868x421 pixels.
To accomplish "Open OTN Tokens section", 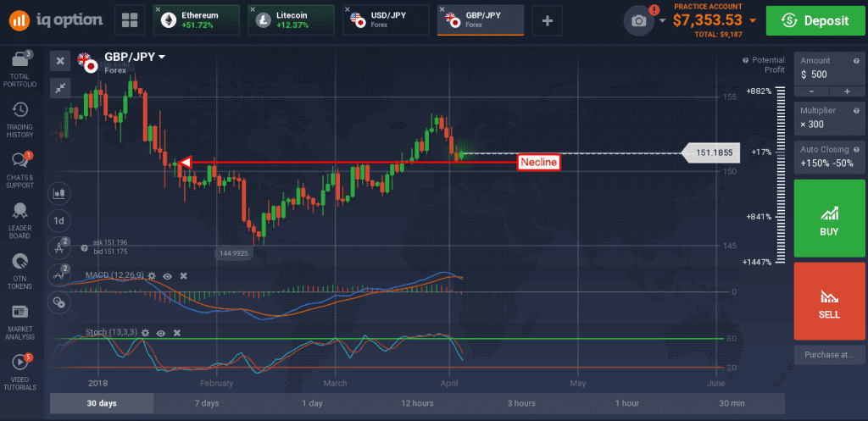I will 20,271.
